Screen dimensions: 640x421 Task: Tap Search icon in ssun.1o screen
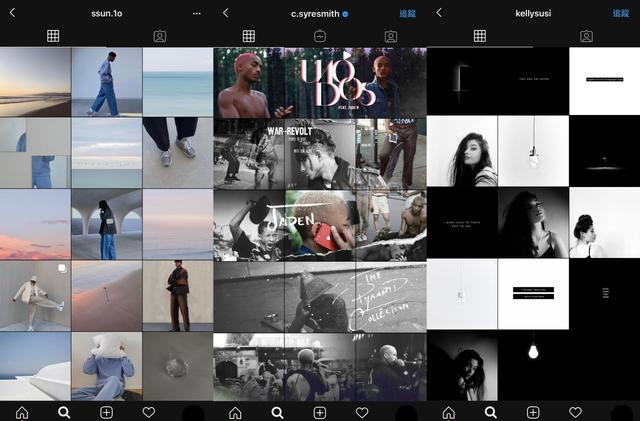[x=64, y=413]
